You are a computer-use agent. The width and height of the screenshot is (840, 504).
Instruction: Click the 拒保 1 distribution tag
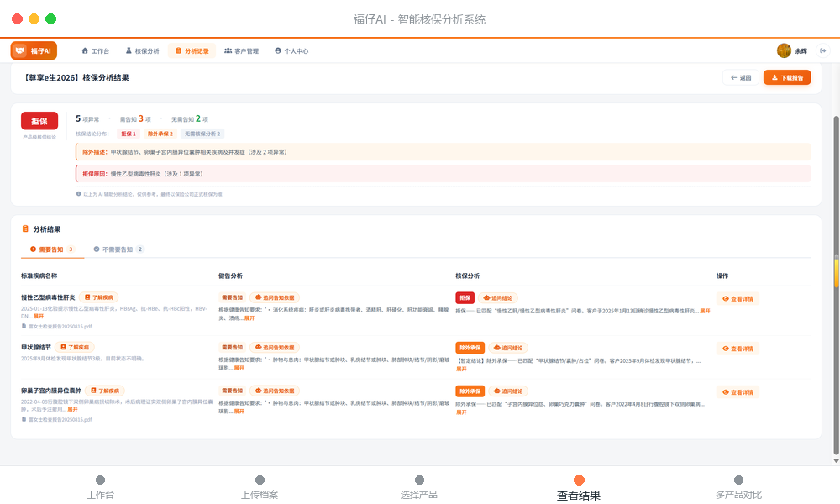tap(129, 134)
